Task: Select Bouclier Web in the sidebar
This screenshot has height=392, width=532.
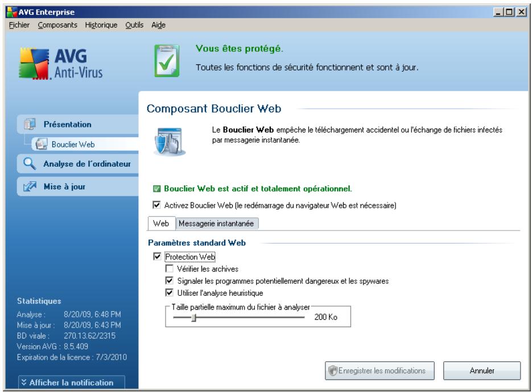Action: point(85,145)
